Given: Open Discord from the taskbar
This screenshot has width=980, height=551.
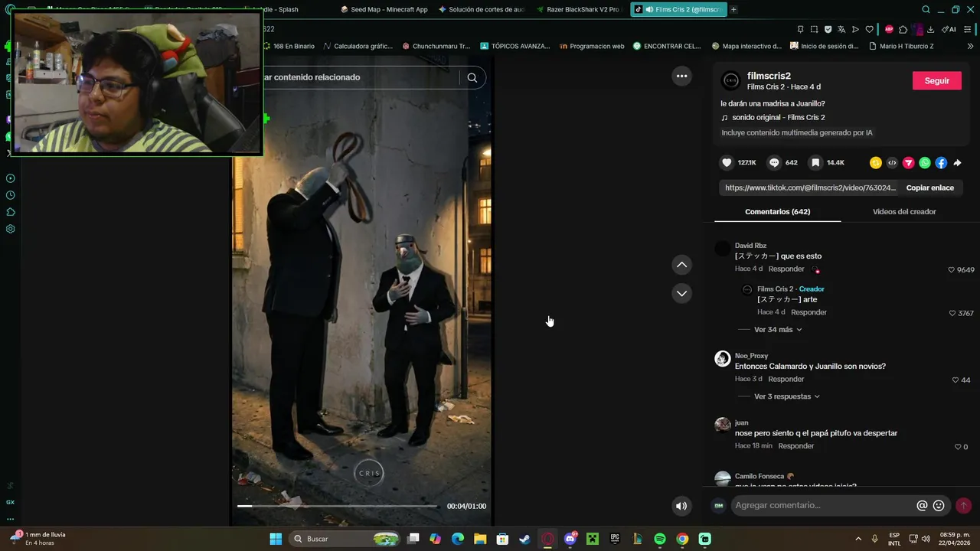Looking at the screenshot, I should [570, 539].
